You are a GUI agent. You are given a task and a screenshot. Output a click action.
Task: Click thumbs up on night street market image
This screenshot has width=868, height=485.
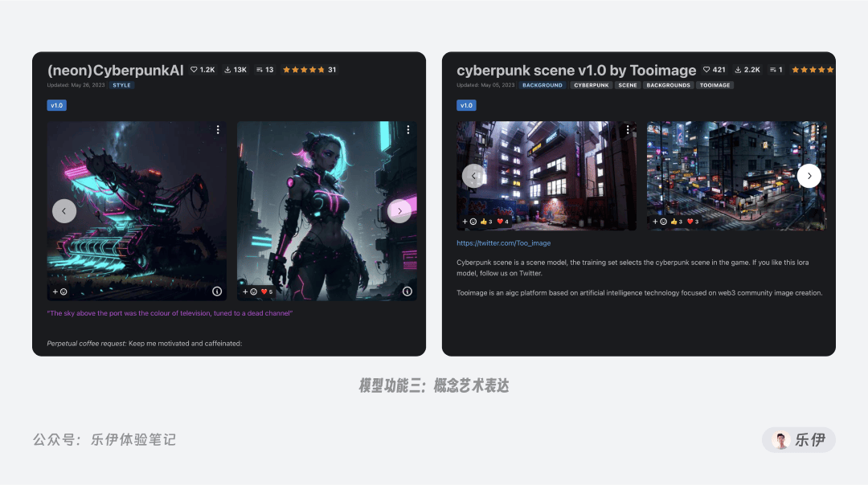(677, 221)
